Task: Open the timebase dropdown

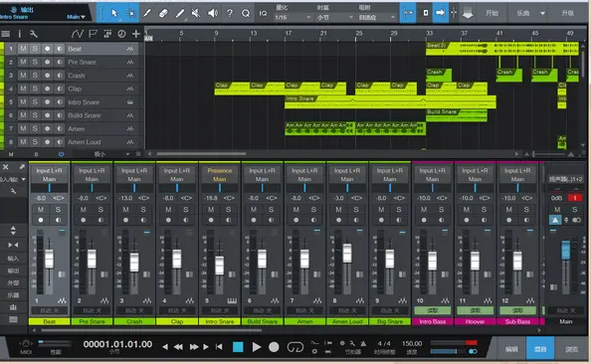Action: [x=334, y=17]
